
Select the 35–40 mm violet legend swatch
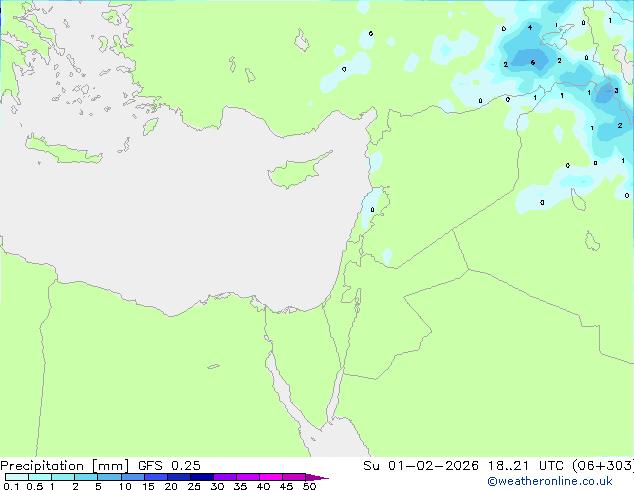point(248,477)
